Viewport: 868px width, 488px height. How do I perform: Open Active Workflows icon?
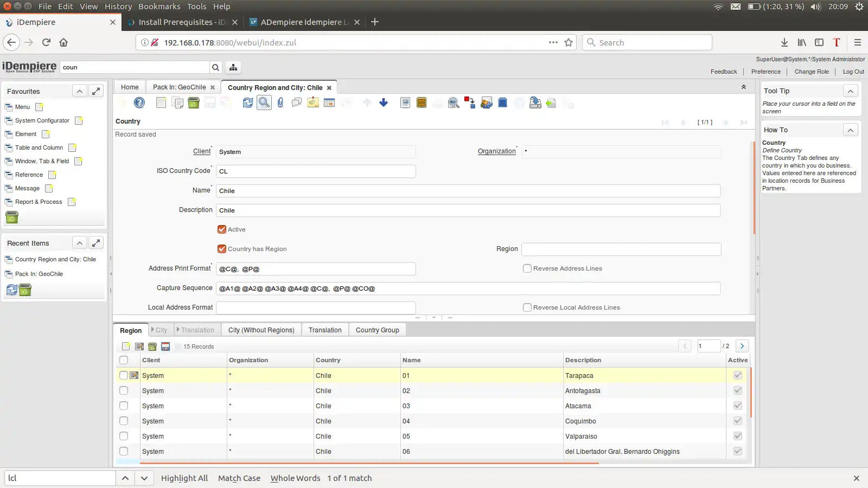[x=470, y=102]
